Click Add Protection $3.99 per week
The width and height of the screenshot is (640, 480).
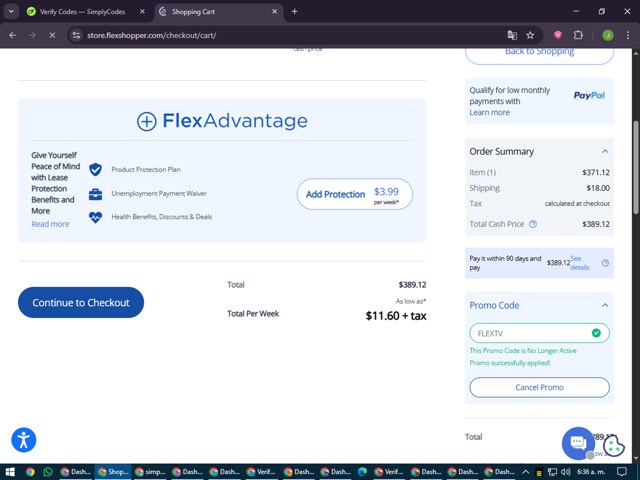click(x=355, y=194)
